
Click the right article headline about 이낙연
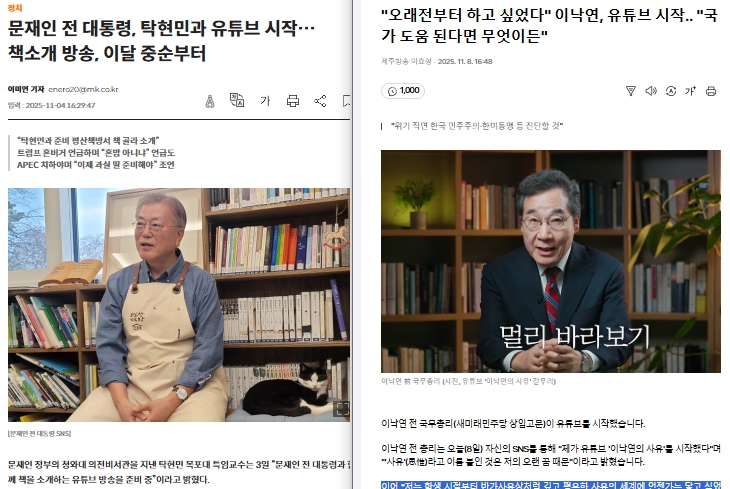pos(549,25)
